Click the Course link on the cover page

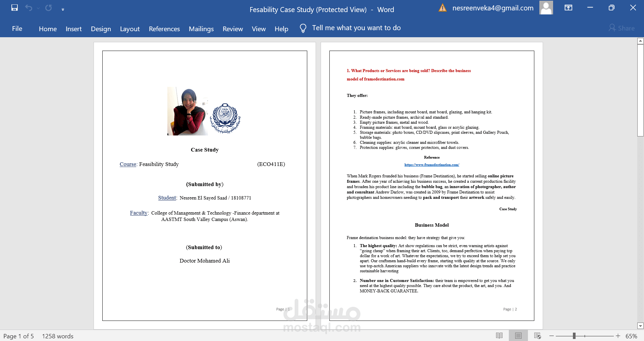click(128, 164)
